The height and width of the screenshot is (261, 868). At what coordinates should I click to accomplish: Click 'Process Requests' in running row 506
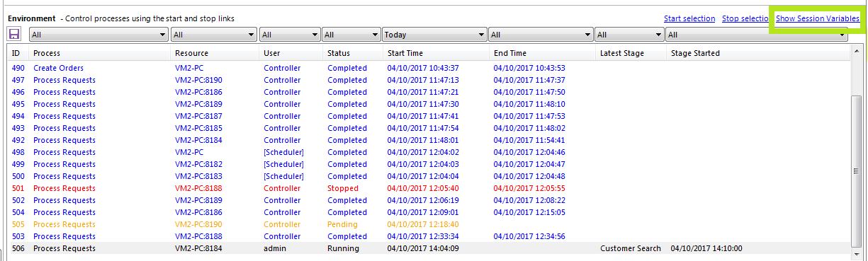64,248
